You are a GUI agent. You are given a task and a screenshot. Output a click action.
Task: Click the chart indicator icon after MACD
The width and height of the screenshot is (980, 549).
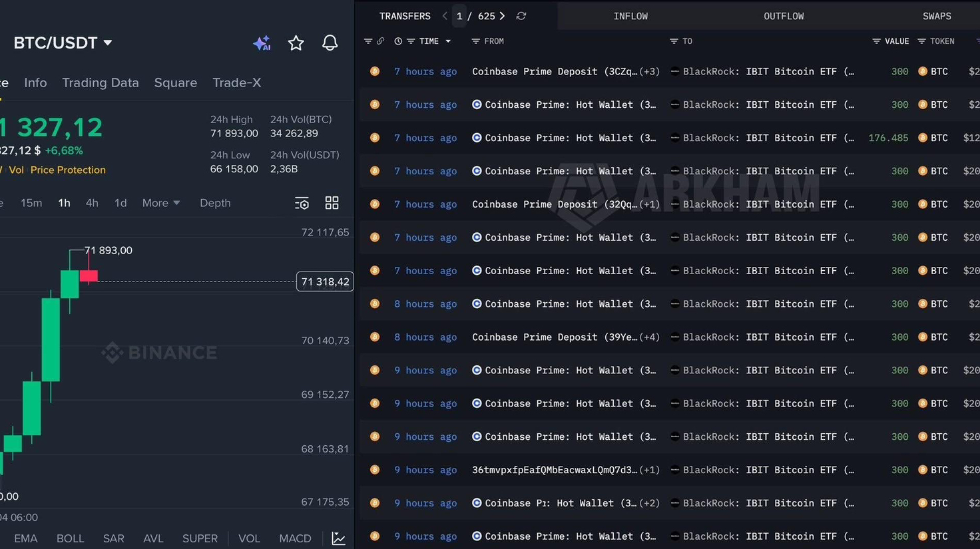[x=338, y=538]
